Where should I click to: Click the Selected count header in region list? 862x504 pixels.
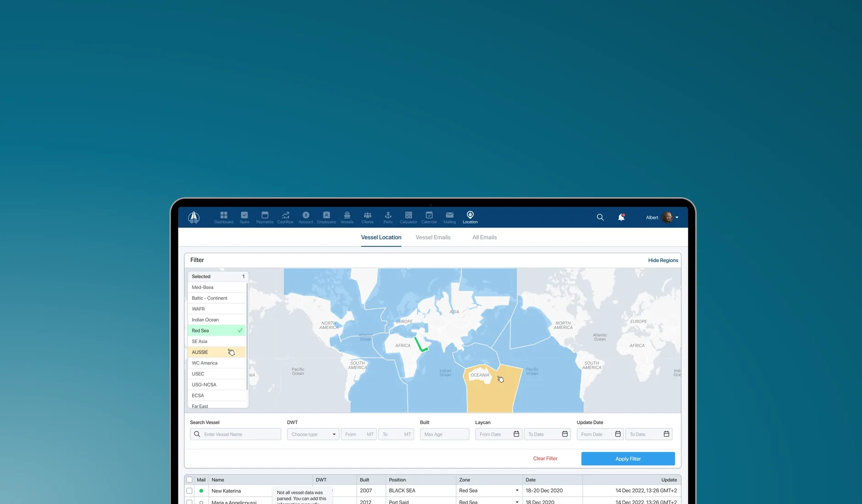[218, 276]
